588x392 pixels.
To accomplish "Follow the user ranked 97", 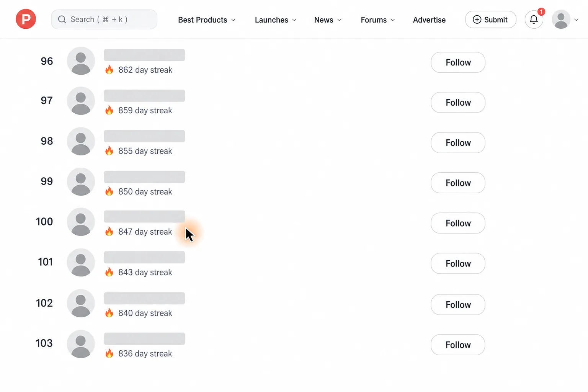I will [x=458, y=103].
